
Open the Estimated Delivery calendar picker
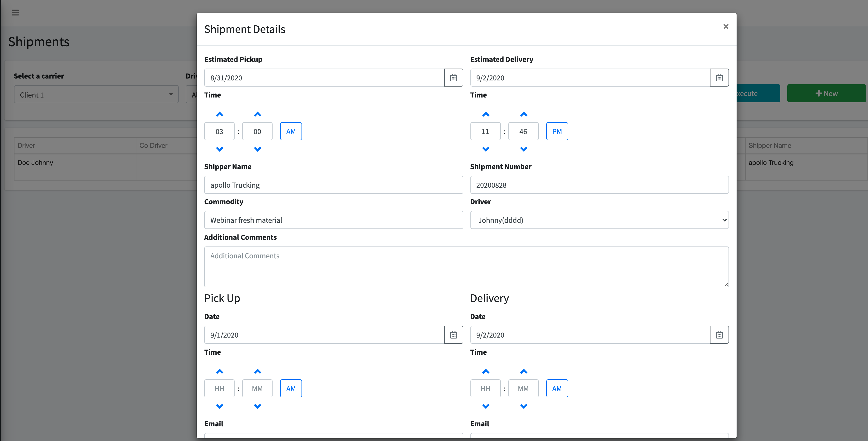(719, 78)
